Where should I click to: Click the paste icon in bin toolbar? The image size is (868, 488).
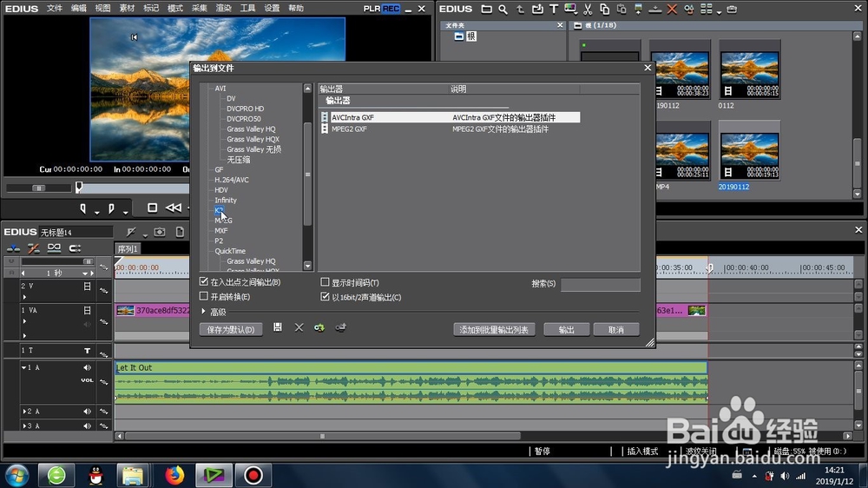coord(621,9)
